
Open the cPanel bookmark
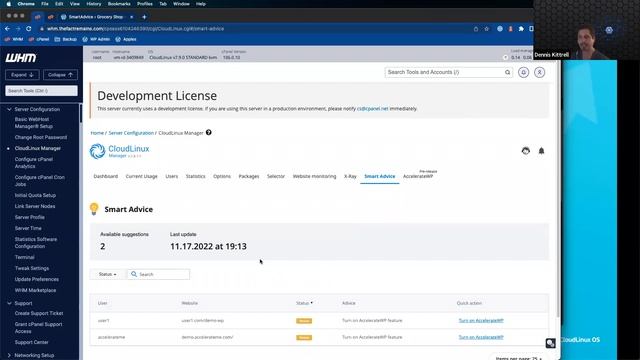39,39
